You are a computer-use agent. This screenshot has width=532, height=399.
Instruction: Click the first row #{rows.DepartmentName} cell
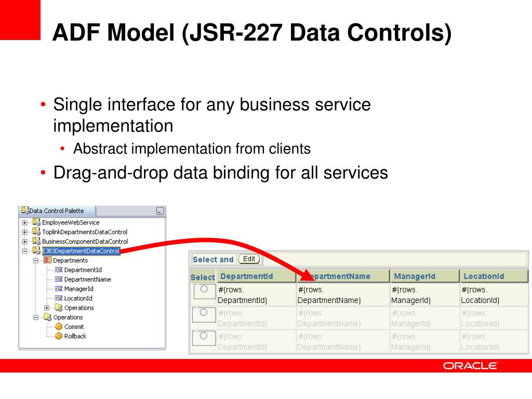[x=343, y=295]
